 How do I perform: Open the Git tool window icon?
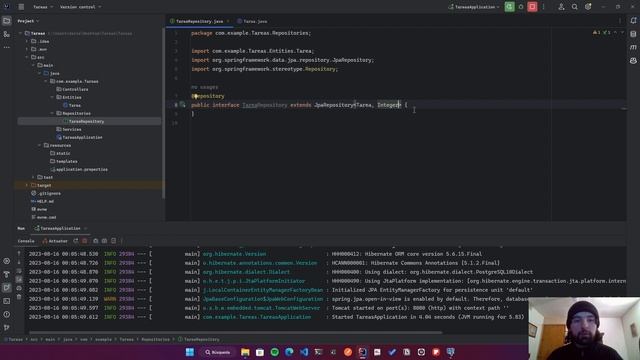tap(7, 327)
